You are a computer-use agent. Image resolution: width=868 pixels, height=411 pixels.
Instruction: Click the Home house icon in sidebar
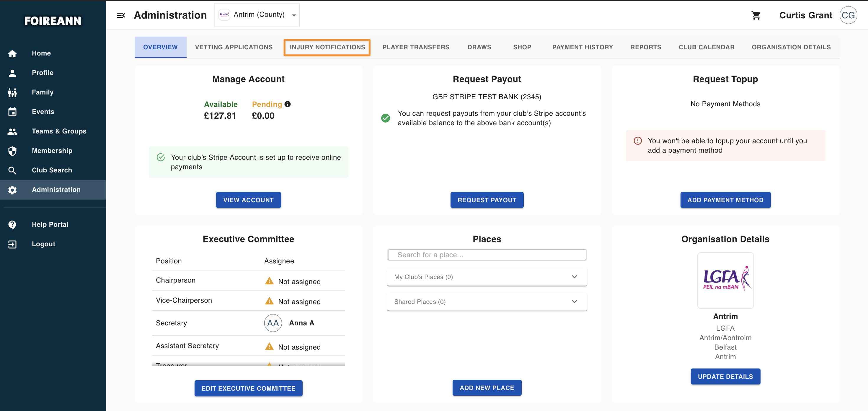(12, 53)
